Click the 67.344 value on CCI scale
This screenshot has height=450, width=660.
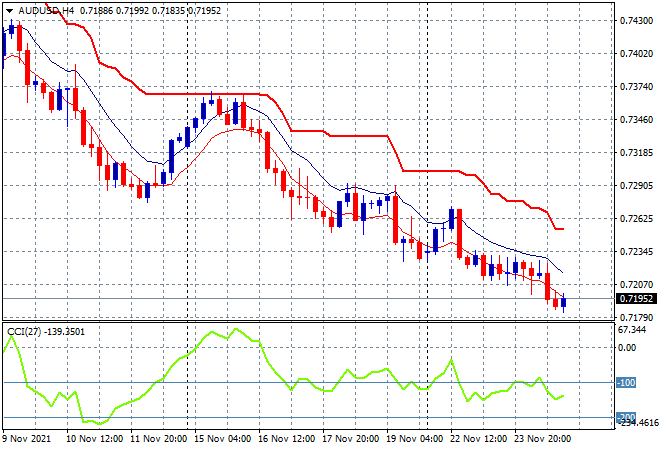[630, 329]
